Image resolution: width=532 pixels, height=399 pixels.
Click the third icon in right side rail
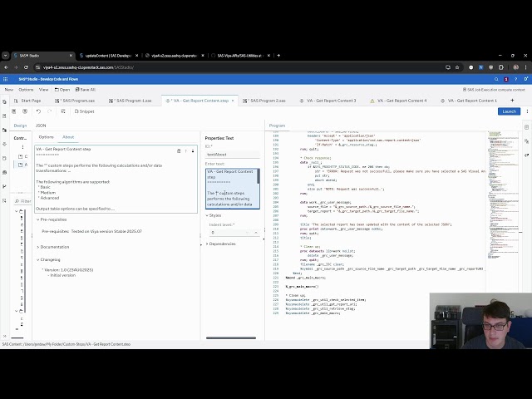pyautogui.click(x=526, y=155)
